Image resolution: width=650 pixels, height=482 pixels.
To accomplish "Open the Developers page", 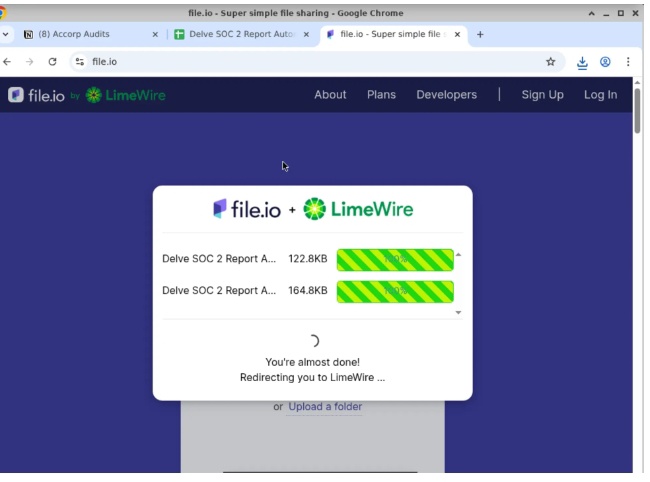I will point(446,95).
